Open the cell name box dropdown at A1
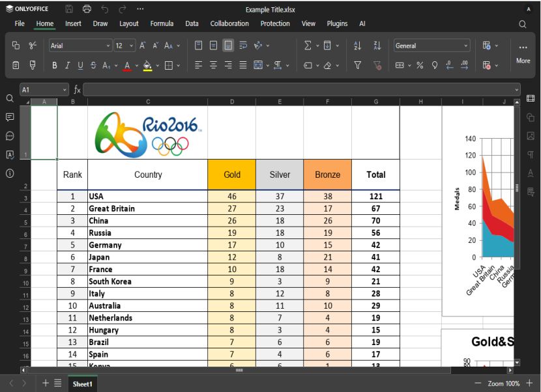This screenshot has height=392, width=541. click(65, 90)
